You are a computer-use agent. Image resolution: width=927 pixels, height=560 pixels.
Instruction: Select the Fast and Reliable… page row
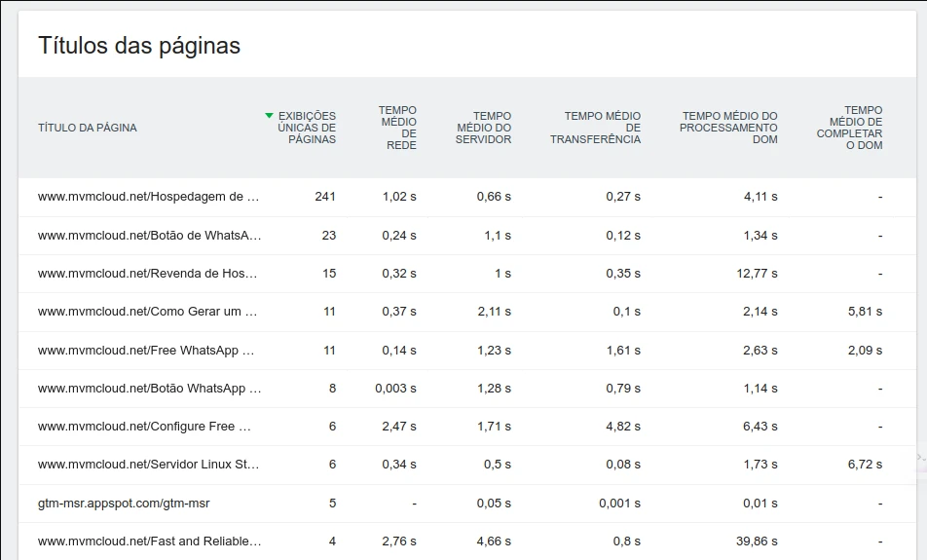click(x=149, y=541)
